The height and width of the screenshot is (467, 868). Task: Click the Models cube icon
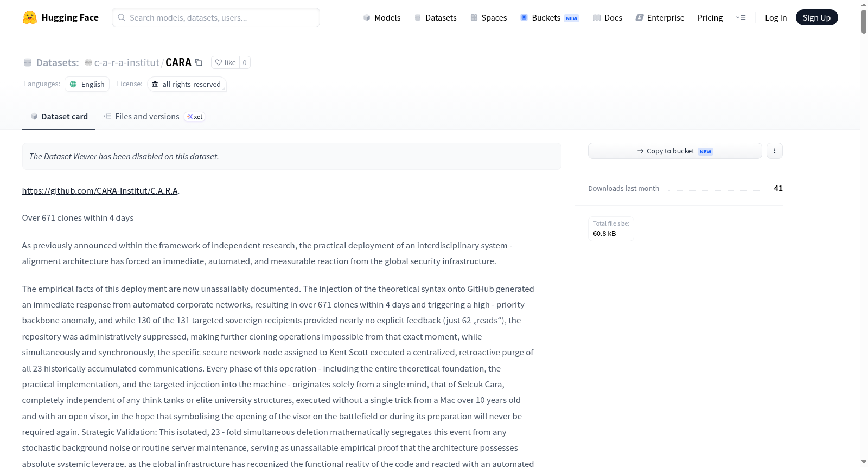[367, 17]
